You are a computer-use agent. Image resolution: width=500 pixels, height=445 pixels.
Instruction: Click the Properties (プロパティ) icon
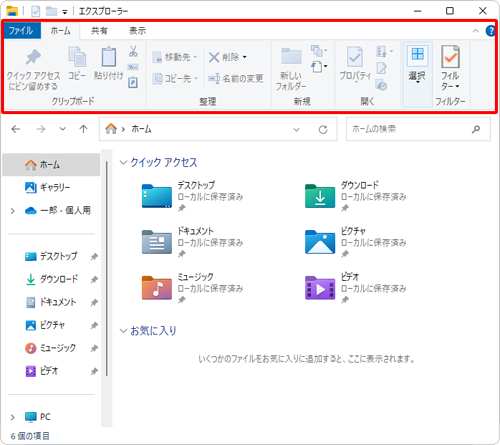point(355,57)
